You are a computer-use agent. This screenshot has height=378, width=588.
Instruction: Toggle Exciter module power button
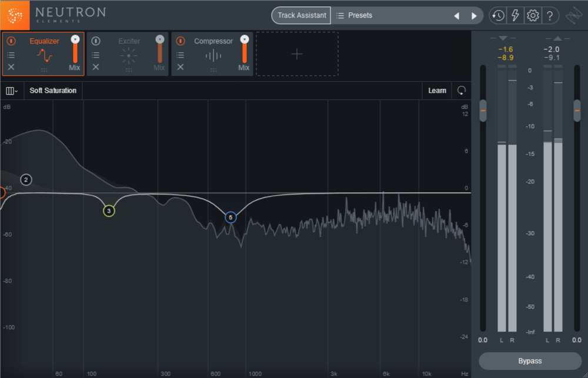[x=96, y=41]
